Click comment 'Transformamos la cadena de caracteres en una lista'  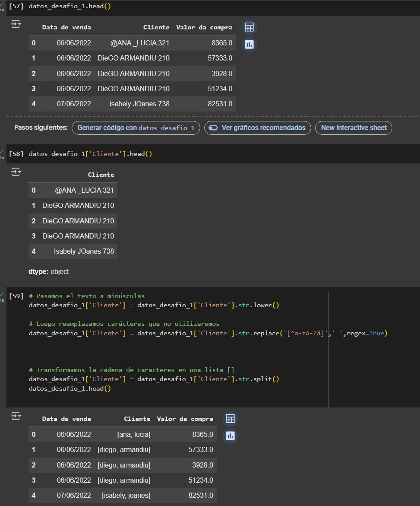tap(132, 370)
